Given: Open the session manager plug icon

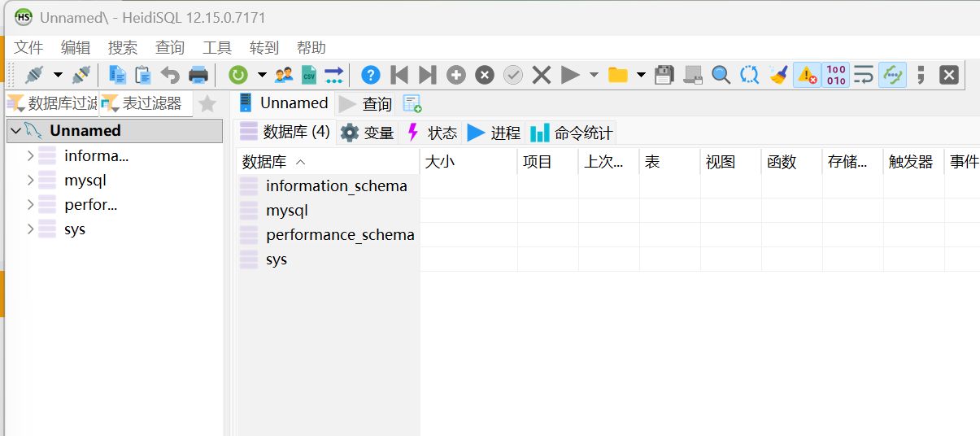Looking at the screenshot, I should point(34,75).
